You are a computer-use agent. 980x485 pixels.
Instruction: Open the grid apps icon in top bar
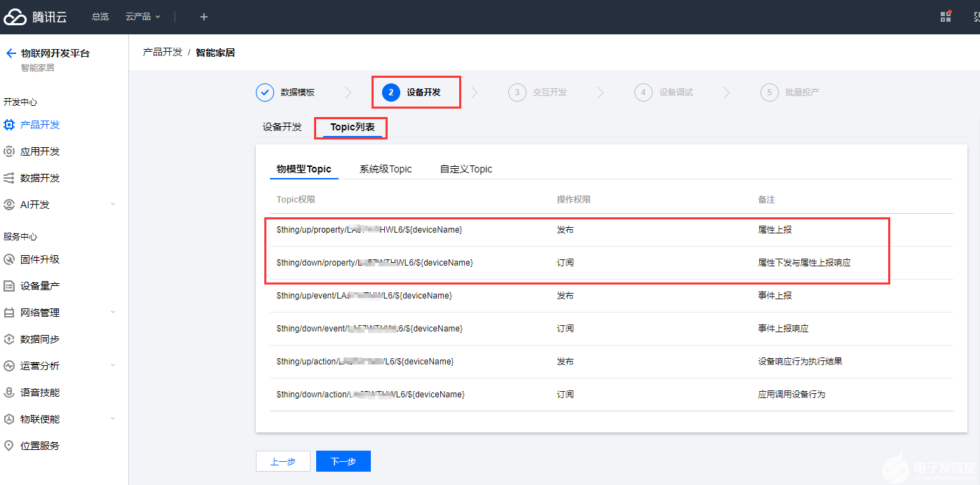click(x=946, y=17)
